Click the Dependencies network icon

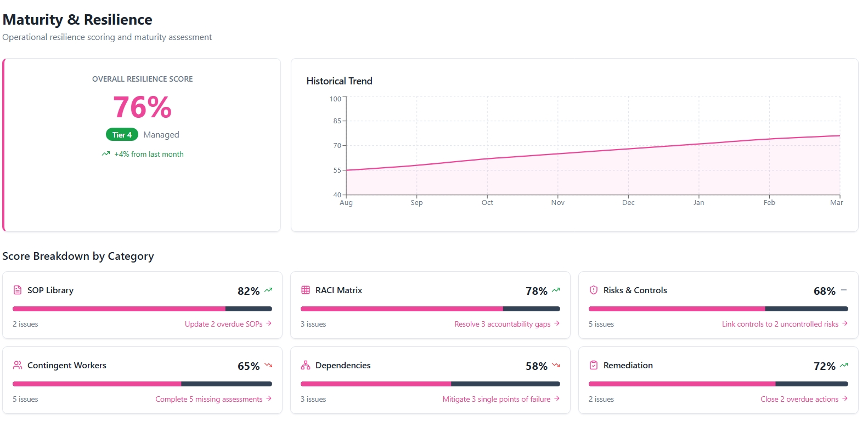(306, 365)
